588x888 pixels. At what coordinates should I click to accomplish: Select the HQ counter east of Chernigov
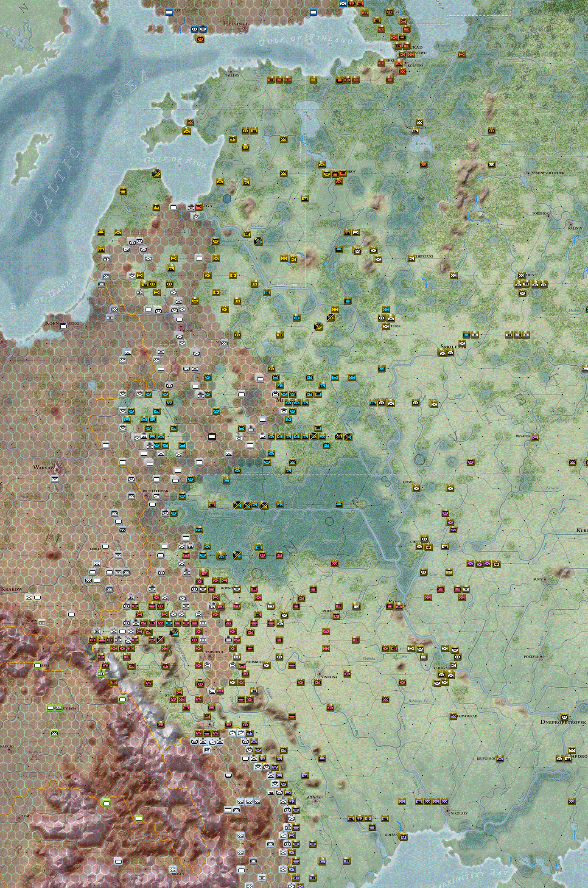[445, 546]
